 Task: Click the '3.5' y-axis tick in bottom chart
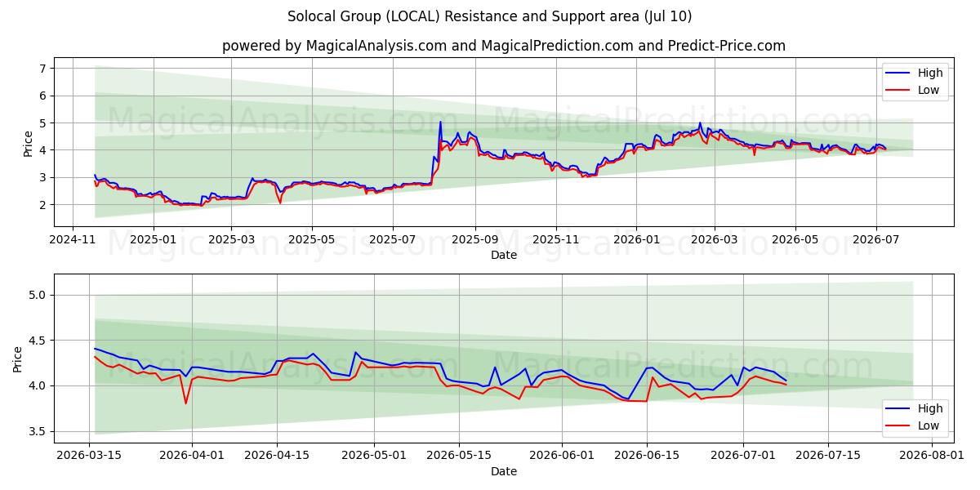(39, 431)
